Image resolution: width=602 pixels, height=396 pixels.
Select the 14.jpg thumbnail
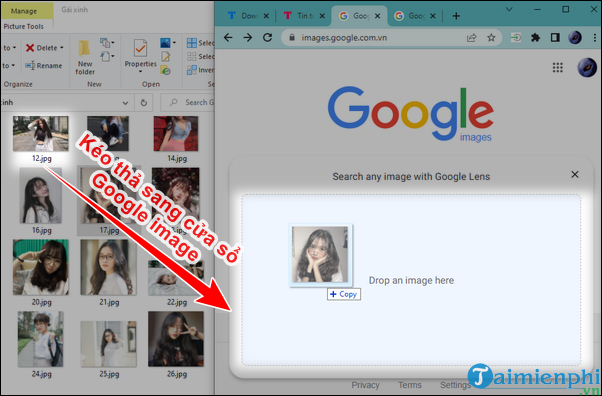click(x=176, y=133)
